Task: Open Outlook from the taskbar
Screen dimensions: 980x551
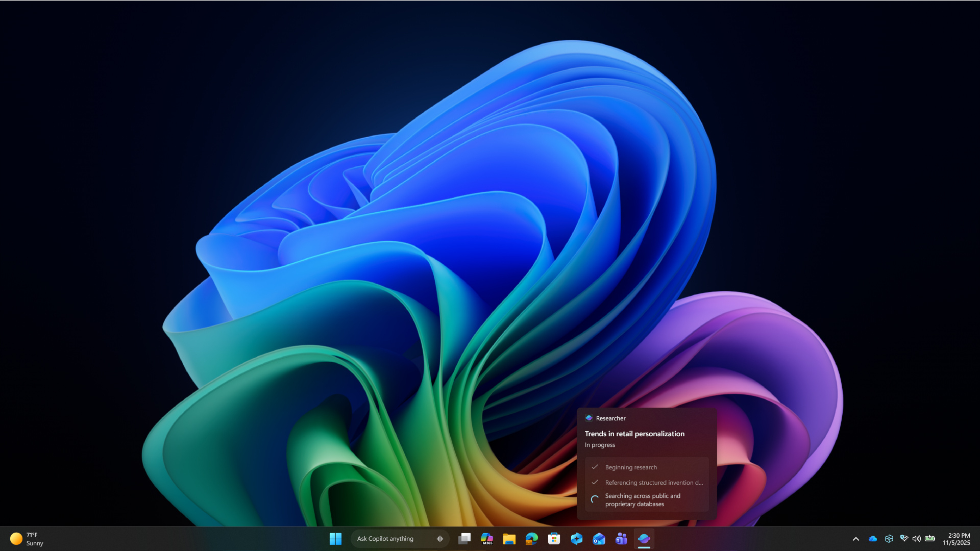Action: [599, 539]
